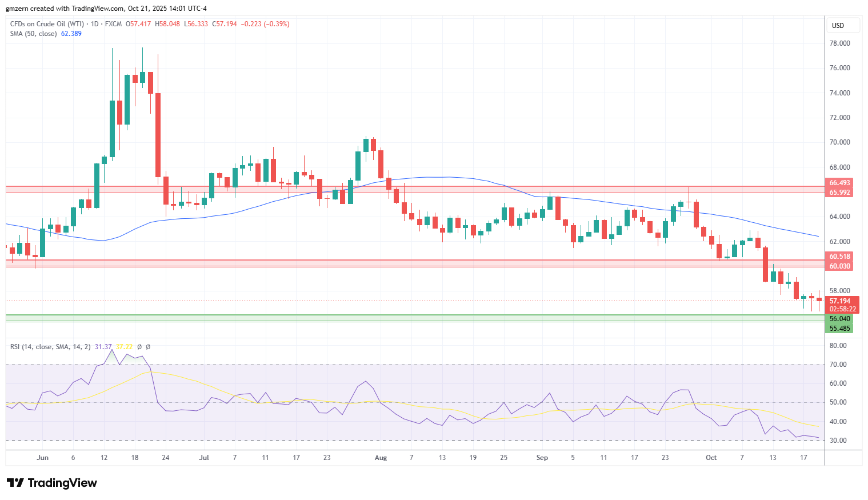Click the close value C57.194
The image size is (868, 500).
pos(225,24)
